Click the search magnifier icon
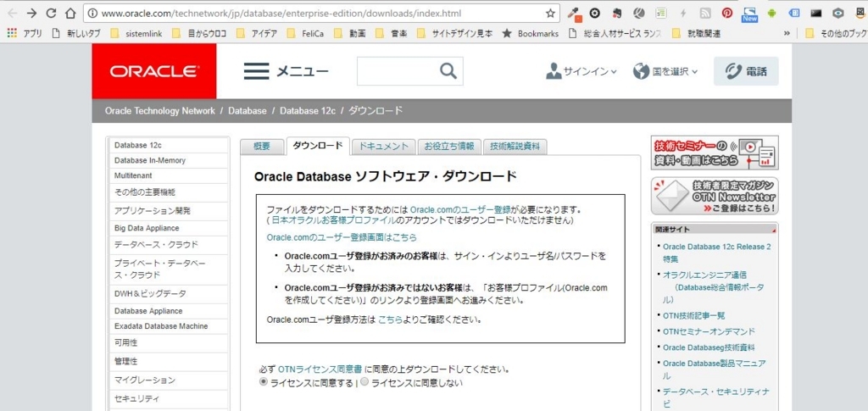 [x=448, y=71]
